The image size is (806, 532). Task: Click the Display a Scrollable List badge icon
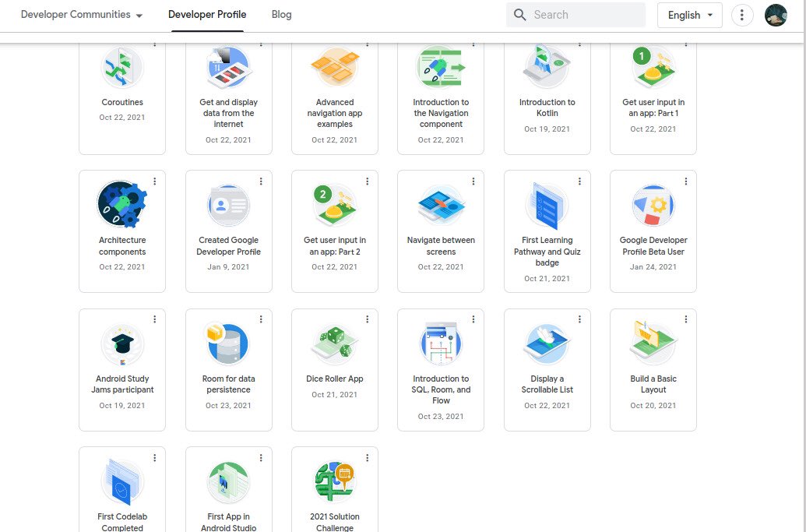547,344
